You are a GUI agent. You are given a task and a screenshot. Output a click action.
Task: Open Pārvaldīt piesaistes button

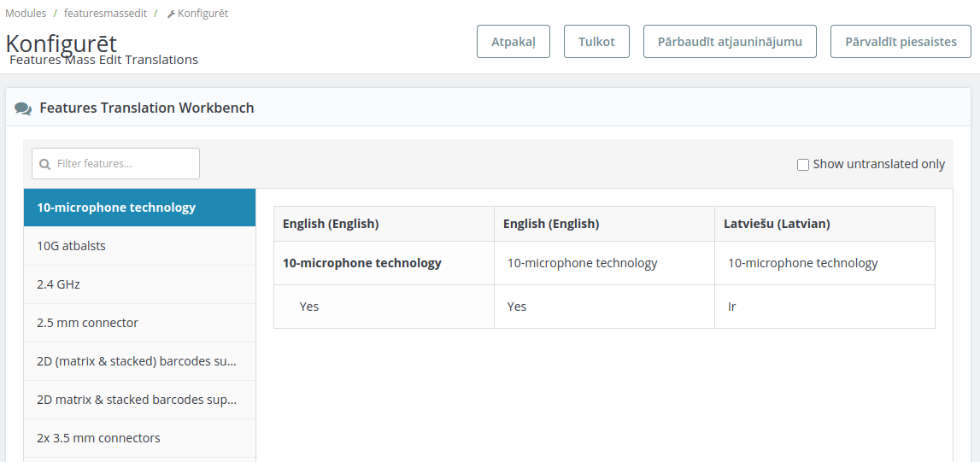[900, 42]
